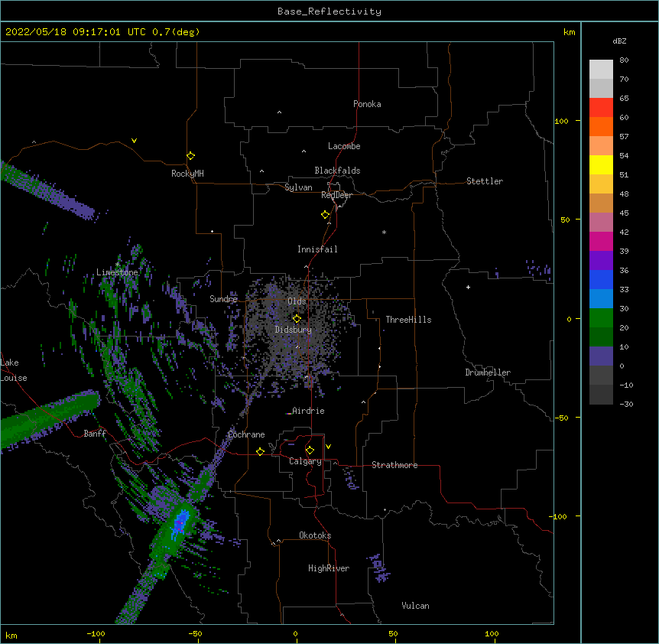Click the dBZ legend heading
This screenshot has width=659, height=644.
(x=619, y=41)
